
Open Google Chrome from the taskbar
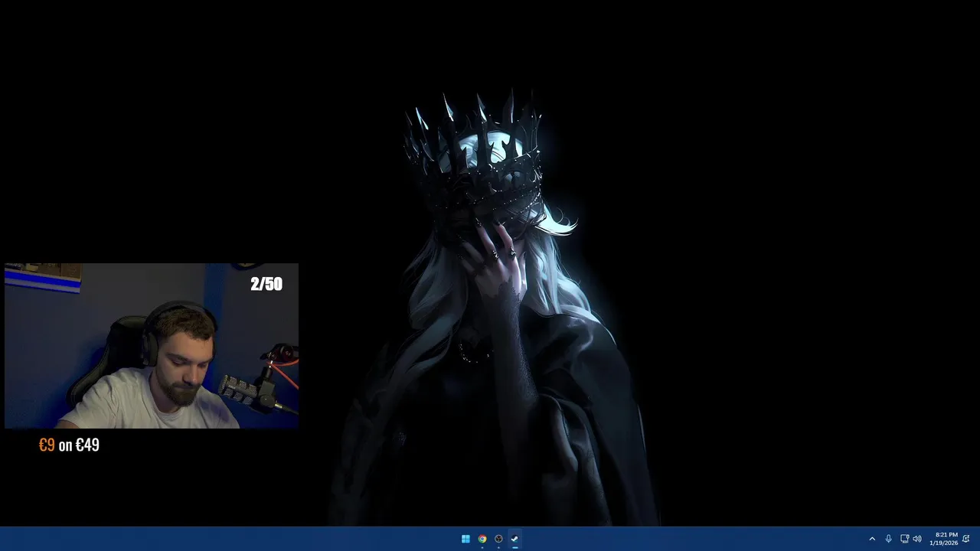tap(482, 539)
